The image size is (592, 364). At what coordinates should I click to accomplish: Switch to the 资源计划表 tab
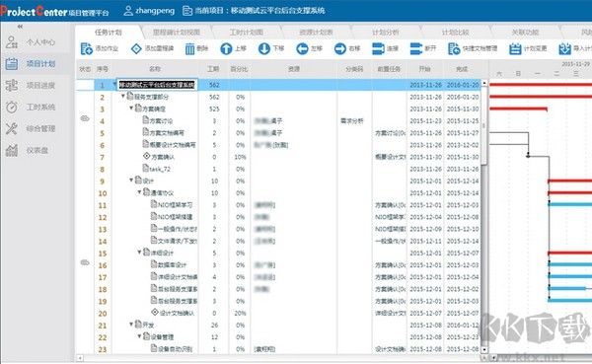316,33
